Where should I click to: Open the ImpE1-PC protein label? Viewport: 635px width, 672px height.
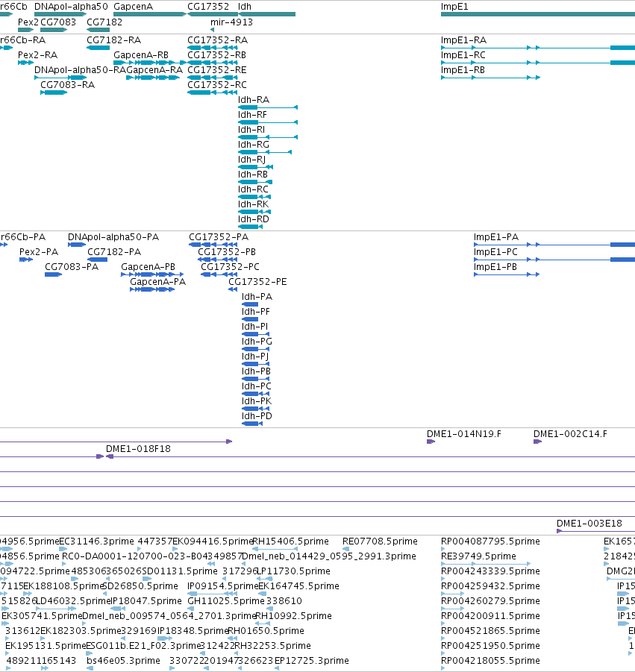tap(495, 252)
